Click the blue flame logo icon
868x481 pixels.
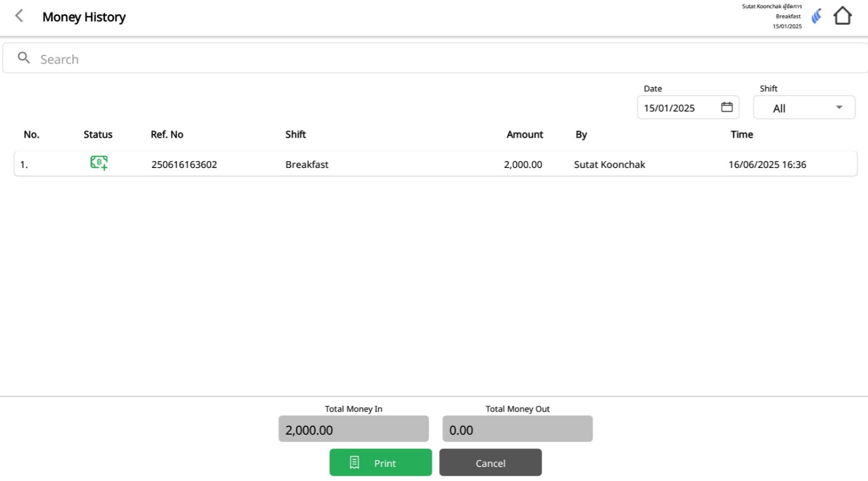coord(816,17)
